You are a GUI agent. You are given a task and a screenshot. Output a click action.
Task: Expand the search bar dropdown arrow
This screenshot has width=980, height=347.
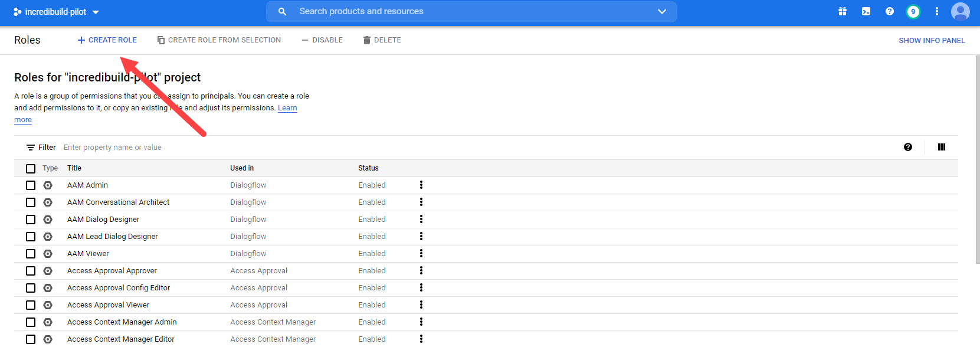tap(662, 11)
